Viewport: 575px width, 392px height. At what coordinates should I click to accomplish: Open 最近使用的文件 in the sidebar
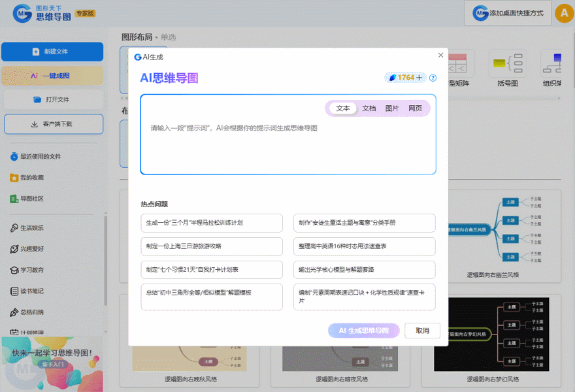(x=35, y=157)
